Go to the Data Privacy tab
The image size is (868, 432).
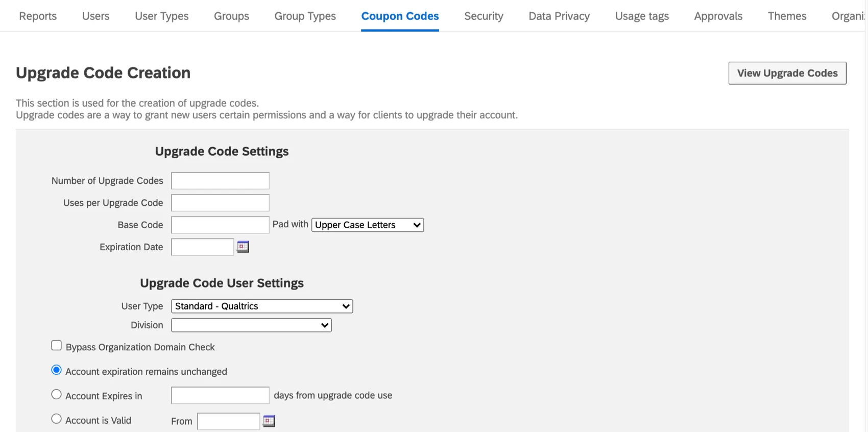click(x=559, y=16)
